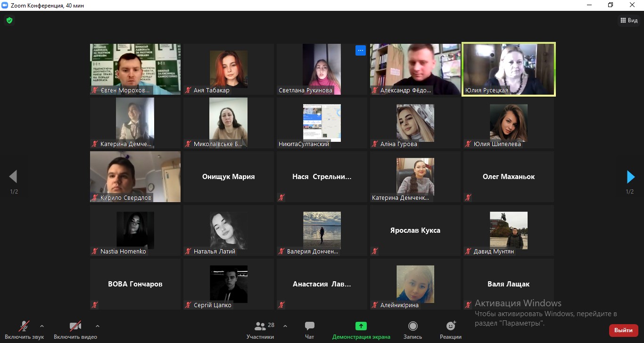
Task: Unmute microphone via Включить звук
Action: [25, 330]
